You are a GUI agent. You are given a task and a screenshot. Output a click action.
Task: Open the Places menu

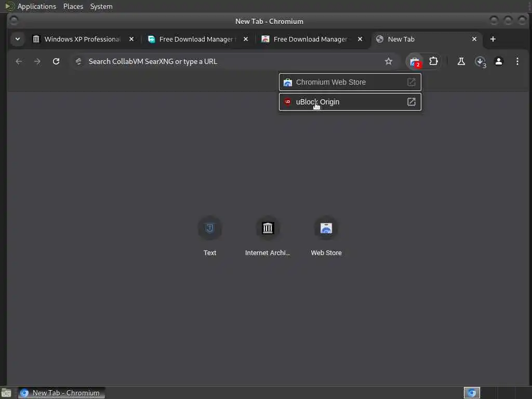[x=73, y=6]
